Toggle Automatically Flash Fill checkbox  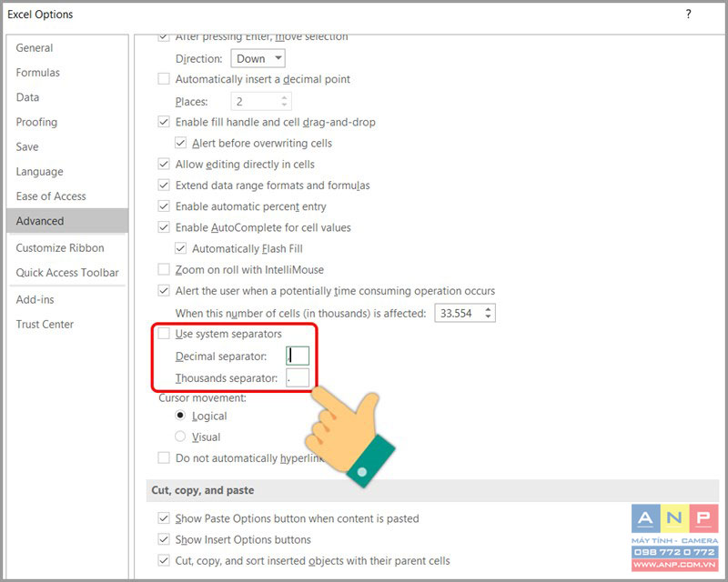pos(180,249)
